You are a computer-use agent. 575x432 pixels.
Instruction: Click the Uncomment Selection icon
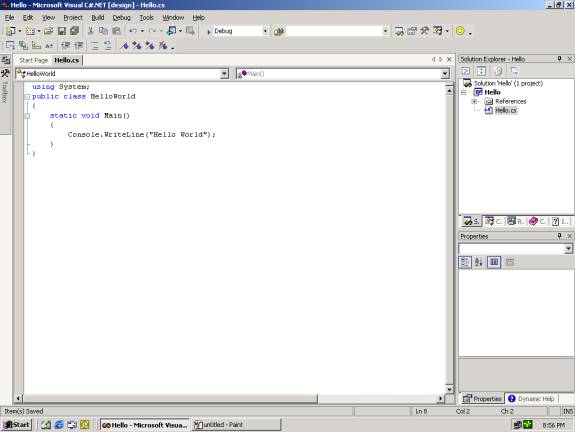(107, 45)
